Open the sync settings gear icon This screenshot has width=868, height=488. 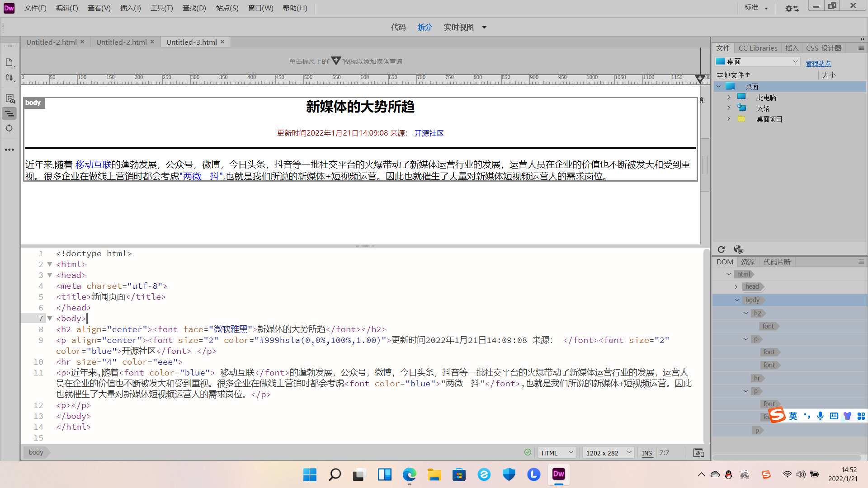coord(792,8)
